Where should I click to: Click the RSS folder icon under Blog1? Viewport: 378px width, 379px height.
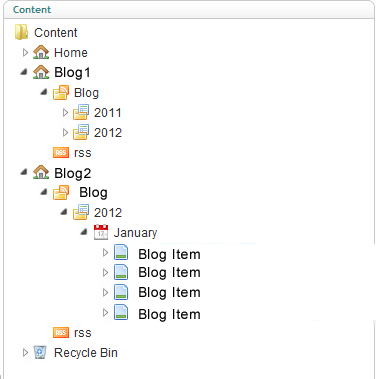(x=61, y=93)
